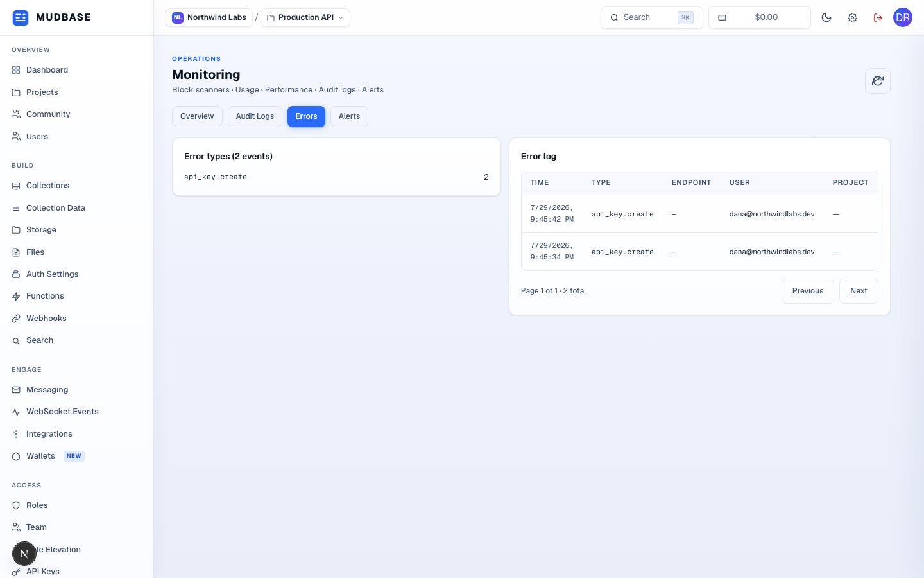The height and width of the screenshot is (578, 924).
Task: Click the Previous page button
Action: (x=808, y=291)
